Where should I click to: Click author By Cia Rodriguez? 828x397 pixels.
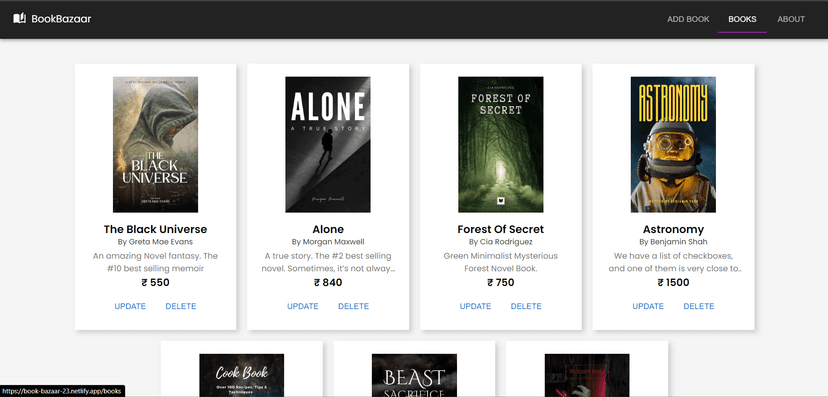click(501, 242)
